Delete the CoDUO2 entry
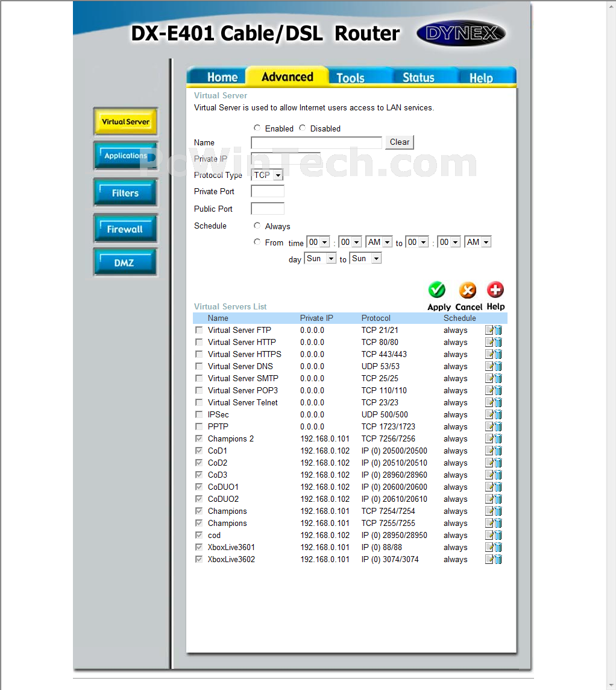Viewport: 616px width, 690px height. pyautogui.click(x=498, y=499)
